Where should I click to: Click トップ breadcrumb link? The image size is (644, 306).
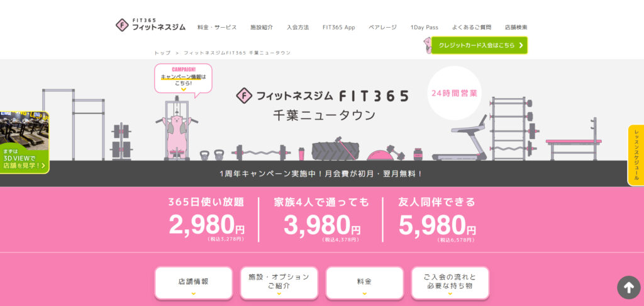tap(162, 53)
